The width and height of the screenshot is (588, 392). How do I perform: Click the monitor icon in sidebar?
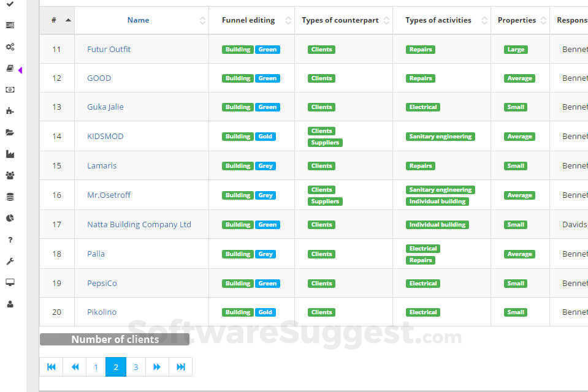(x=10, y=282)
